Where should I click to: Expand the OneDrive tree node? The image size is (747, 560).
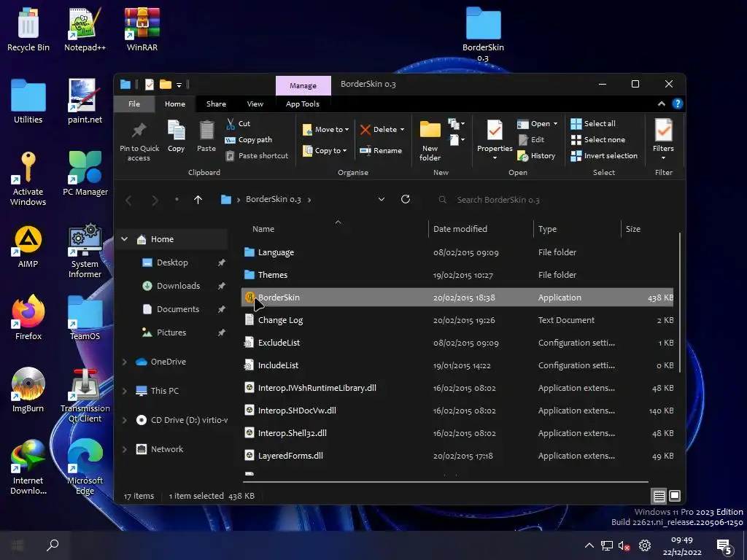pyautogui.click(x=124, y=362)
